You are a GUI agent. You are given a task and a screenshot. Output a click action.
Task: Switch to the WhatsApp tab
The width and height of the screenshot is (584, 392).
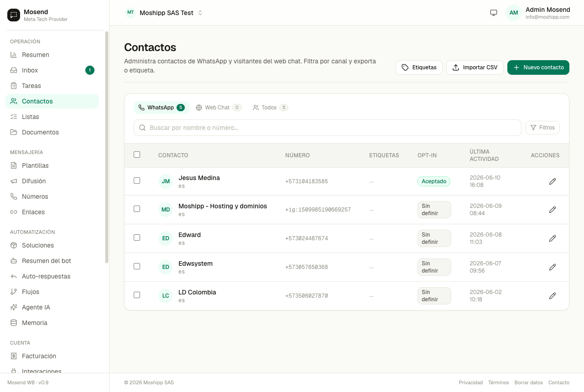[x=162, y=108]
